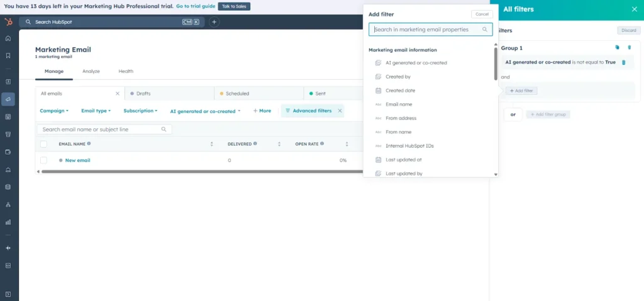This screenshot has height=301, width=644.
Task: Click the HubSpot sprocket logo
Action: click(8, 22)
